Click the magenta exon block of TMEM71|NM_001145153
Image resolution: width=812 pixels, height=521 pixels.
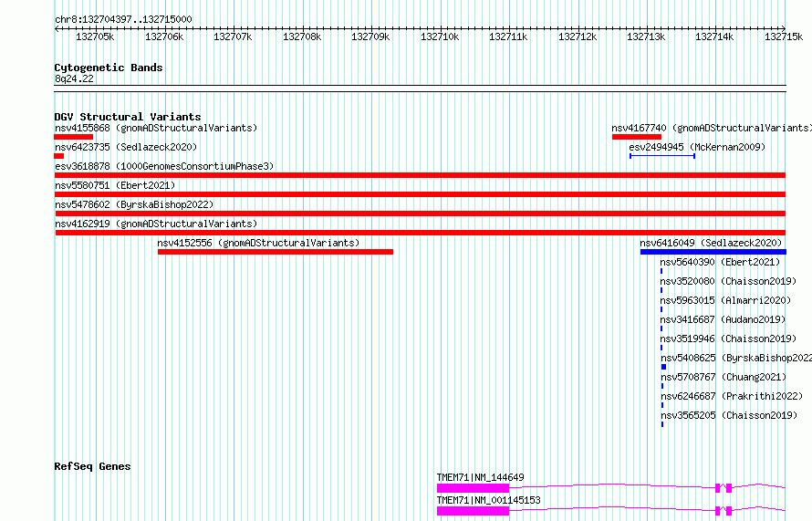coord(474,511)
